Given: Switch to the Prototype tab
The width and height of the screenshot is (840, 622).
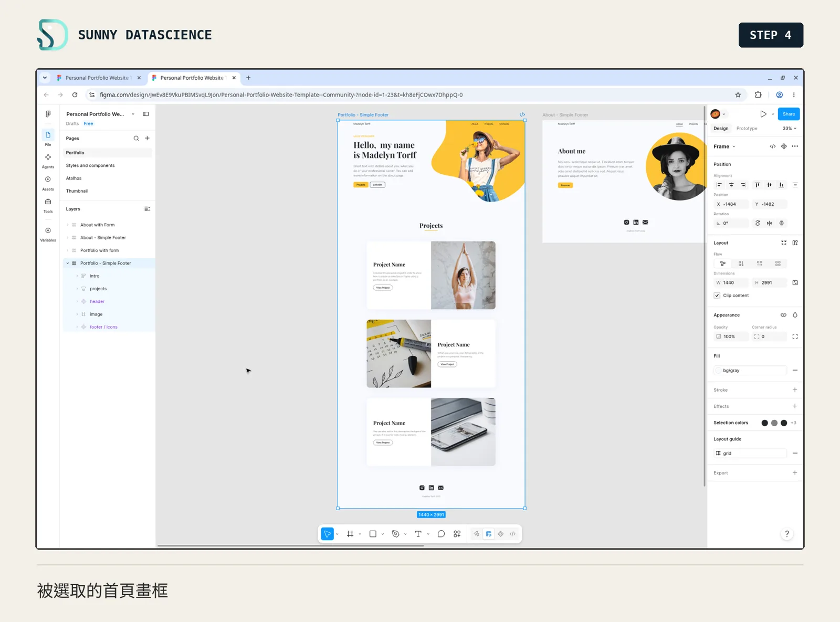Looking at the screenshot, I should [747, 129].
